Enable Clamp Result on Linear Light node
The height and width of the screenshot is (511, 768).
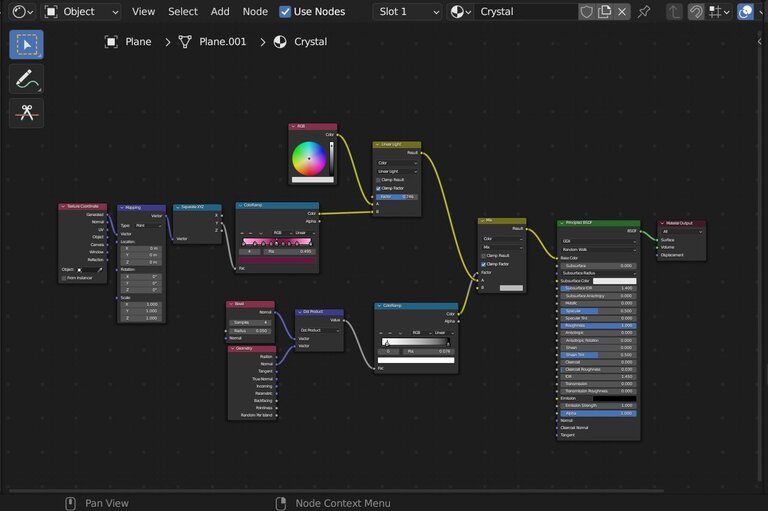pos(379,180)
